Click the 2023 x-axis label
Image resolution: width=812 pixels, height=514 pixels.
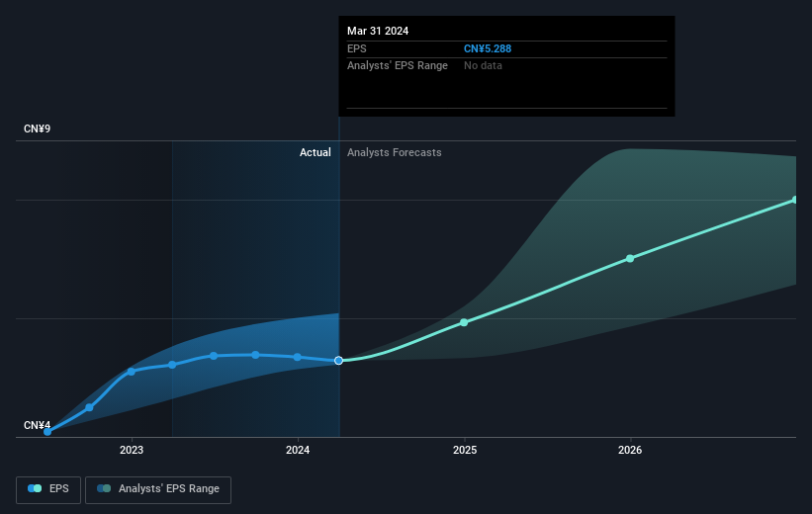[x=132, y=450]
